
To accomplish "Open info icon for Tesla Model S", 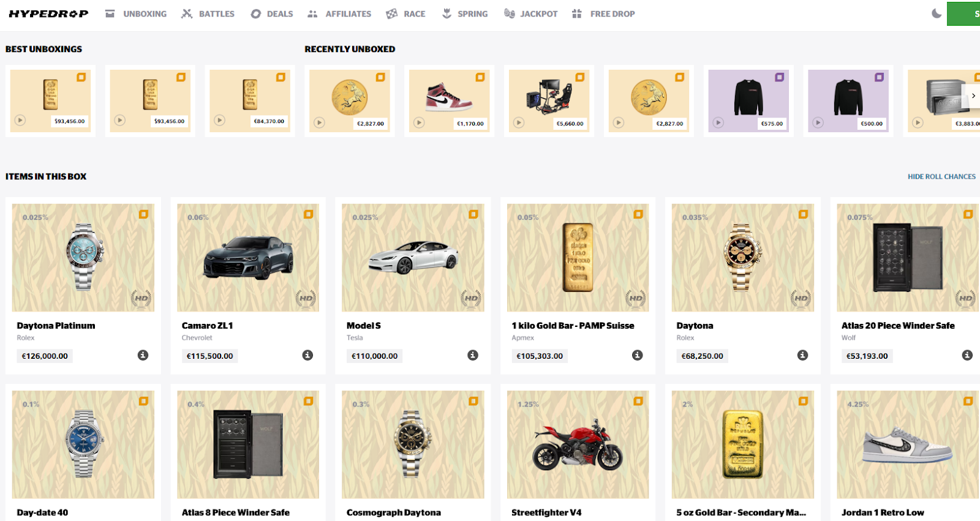I will point(472,355).
